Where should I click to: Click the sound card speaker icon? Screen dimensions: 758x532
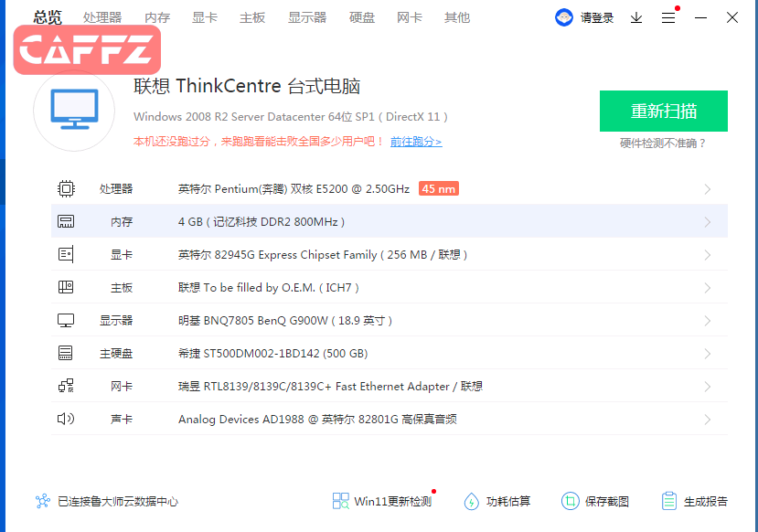[66, 420]
